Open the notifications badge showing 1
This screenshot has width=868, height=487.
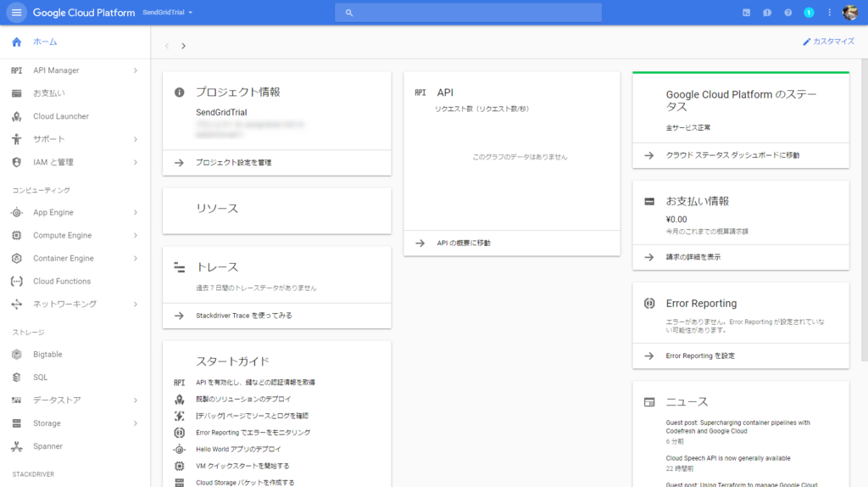point(809,12)
